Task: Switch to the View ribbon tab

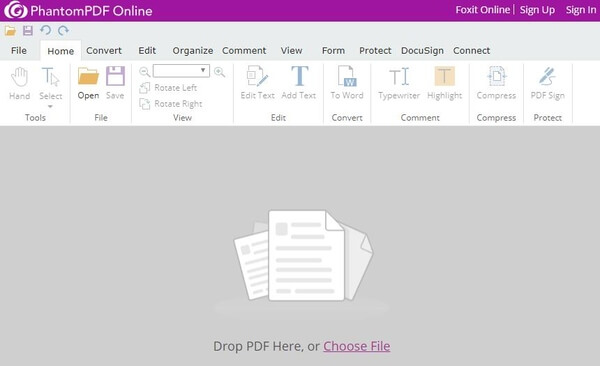Action: [291, 51]
